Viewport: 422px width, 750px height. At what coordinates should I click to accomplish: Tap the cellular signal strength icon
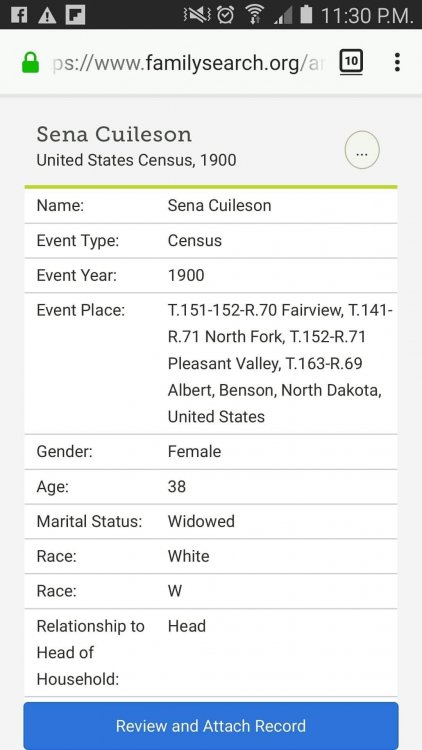(283, 15)
